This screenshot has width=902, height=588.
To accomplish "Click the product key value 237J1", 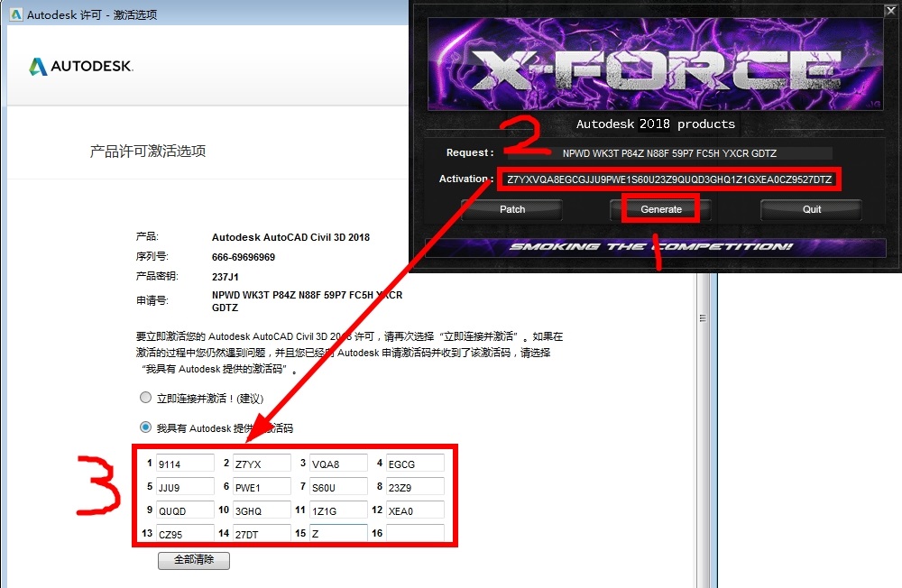I will click(225, 277).
